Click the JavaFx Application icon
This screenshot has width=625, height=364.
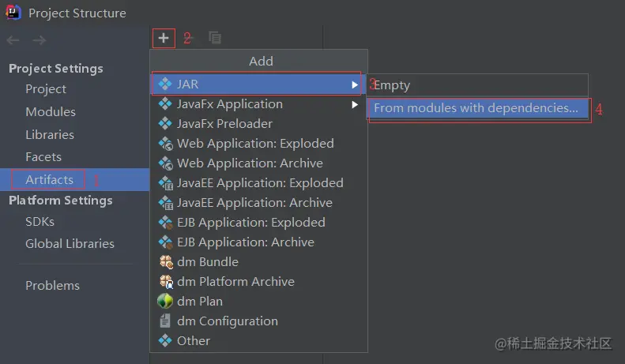[165, 104]
